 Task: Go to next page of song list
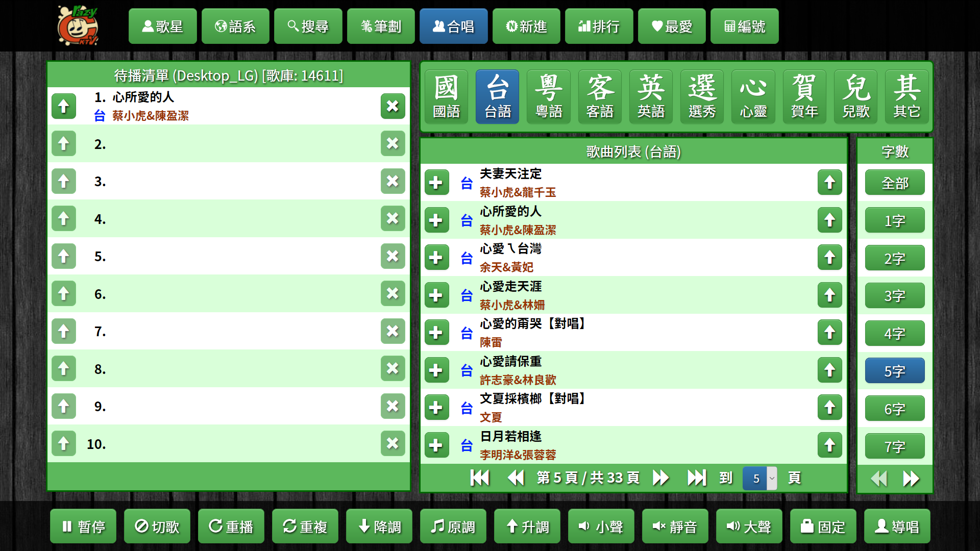coord(660,478)
